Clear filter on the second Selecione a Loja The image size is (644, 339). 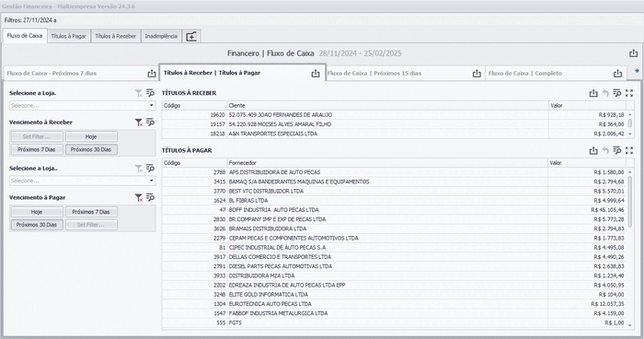pyautogui.click(x=139, y=169)
